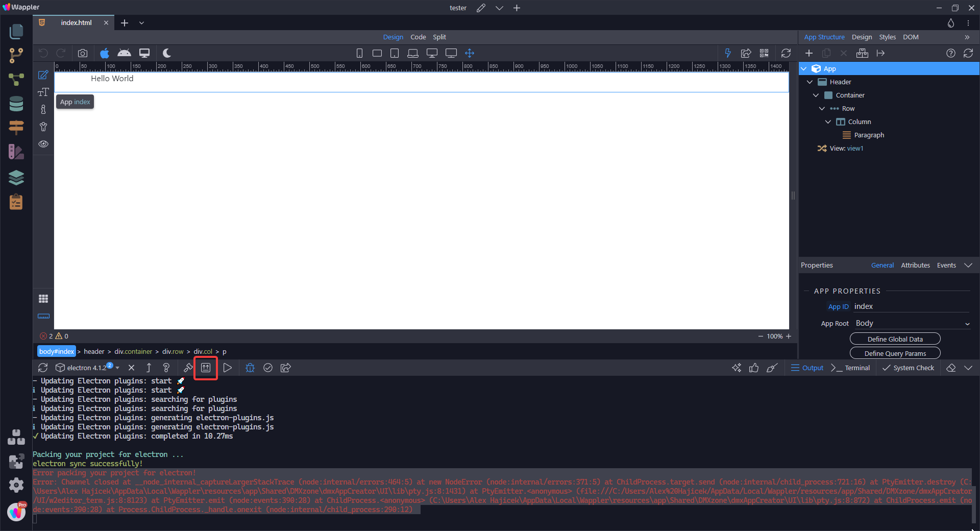
Task: Open the Resource Manager layers icon
Action: point(16,177)
